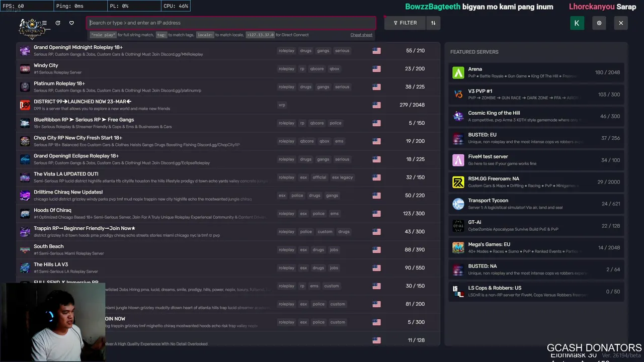Open the Cheat sheet link
Screen dimensions: 644x362
[361, 35]
